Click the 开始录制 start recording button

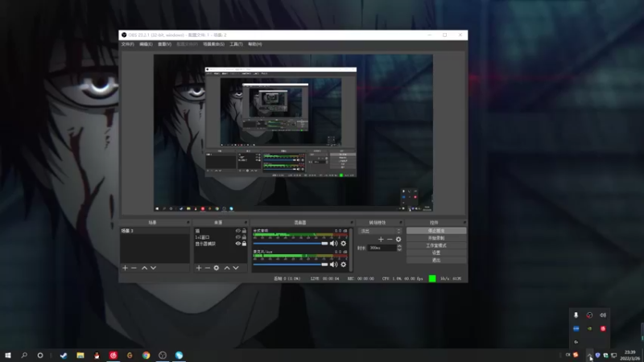436,238
